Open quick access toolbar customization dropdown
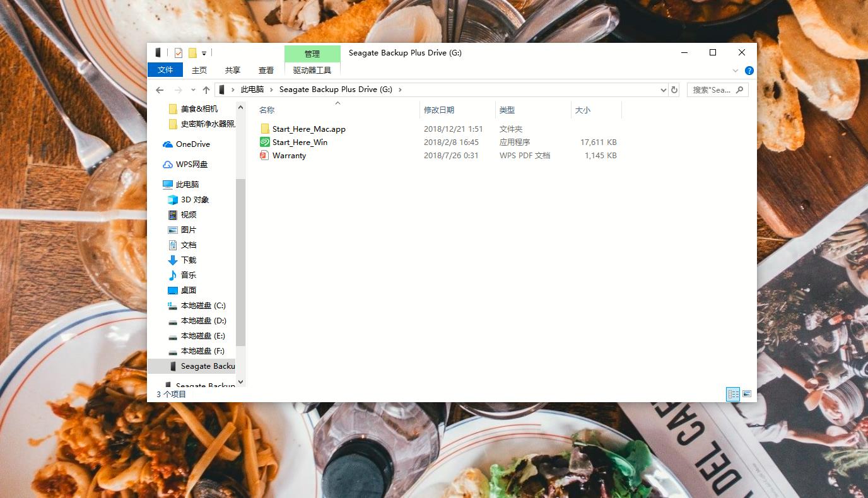This screenshot has height=498, width=868. click(204, 54)
